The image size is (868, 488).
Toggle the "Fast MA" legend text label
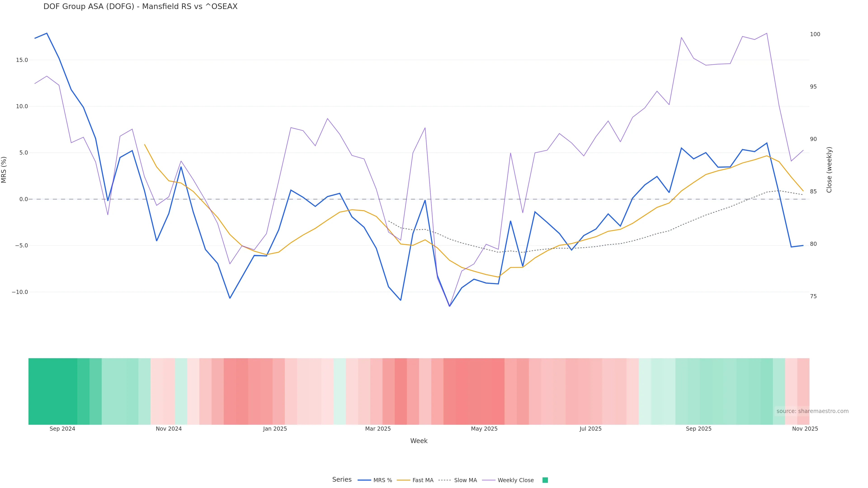pos(423,480)
